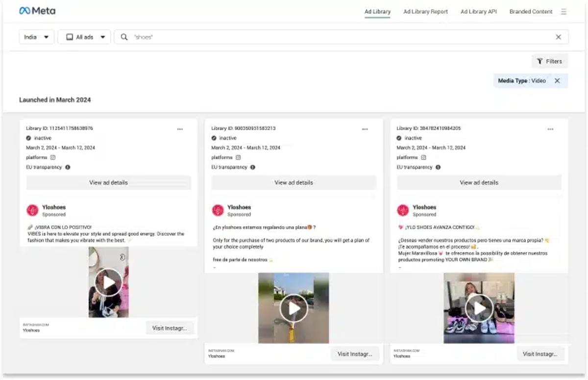Image resolution: width=588 pixels, height=380 pixels.
Task: Open the search magnifier icon
Action: pyautogui.click(x=124, y=36)
